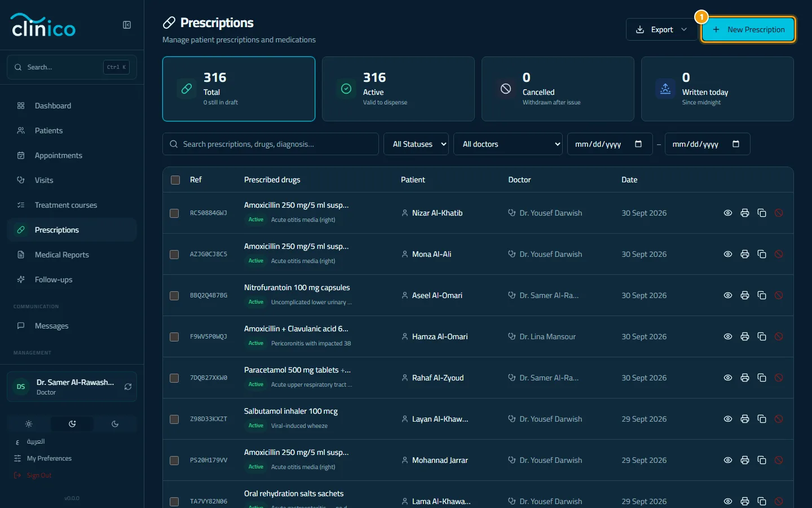Check the box for prescription RC50884GWJ
This screenshot has width=812, height=508.
pyautogui.click(x=174, y=213)
